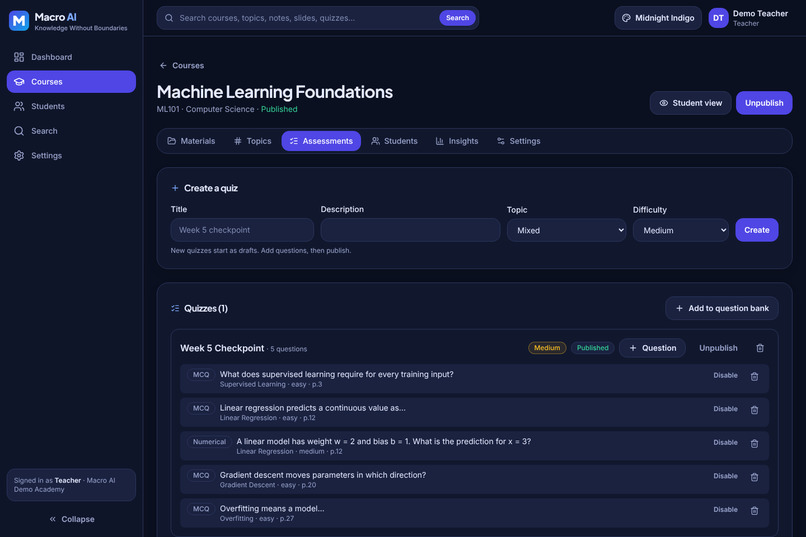Open question 'Overfitting means a model...'
Viewport: 806px width, 537px height.
tap(272, 509)
